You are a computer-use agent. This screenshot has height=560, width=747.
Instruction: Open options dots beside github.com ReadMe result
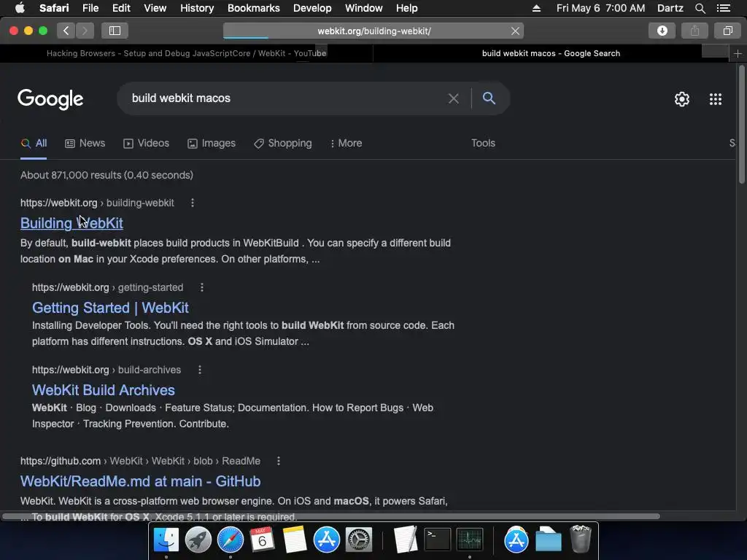tap(279, 461)
